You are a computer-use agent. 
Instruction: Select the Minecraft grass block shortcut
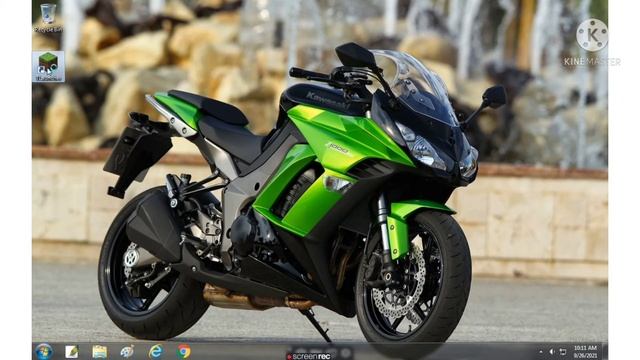tap(48, 67)
